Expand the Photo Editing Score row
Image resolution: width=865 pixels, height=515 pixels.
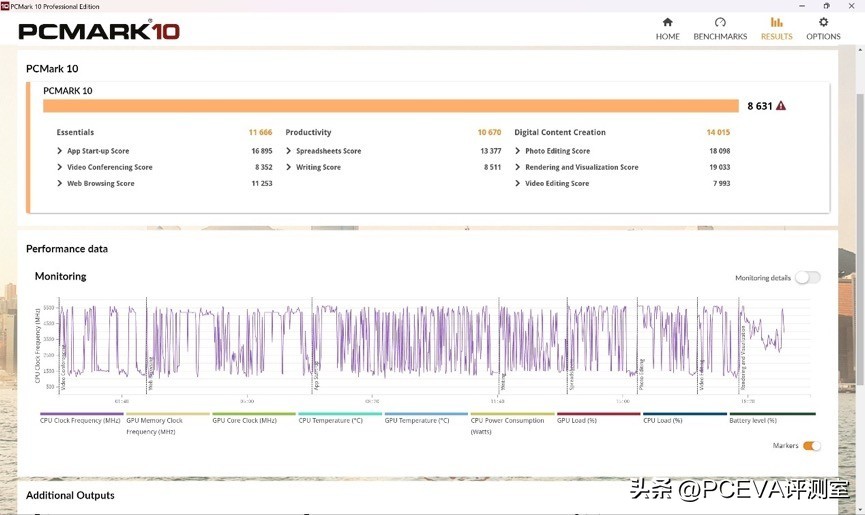point(518,151)
